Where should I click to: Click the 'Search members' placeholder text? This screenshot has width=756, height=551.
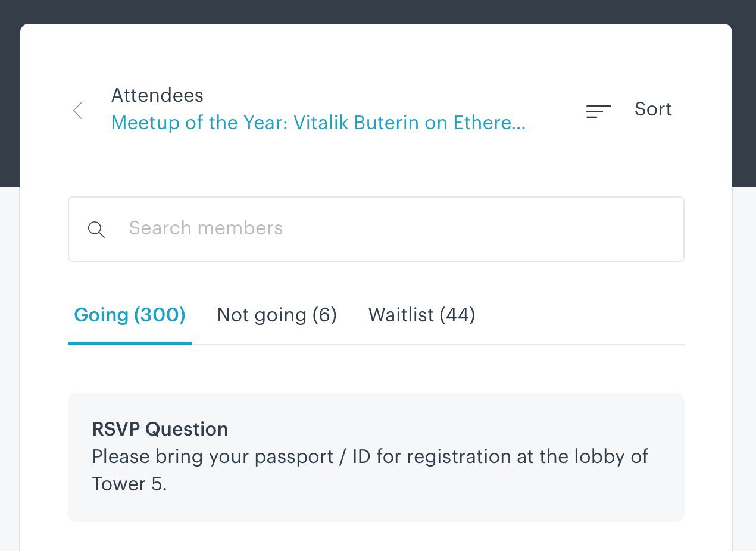206,228
